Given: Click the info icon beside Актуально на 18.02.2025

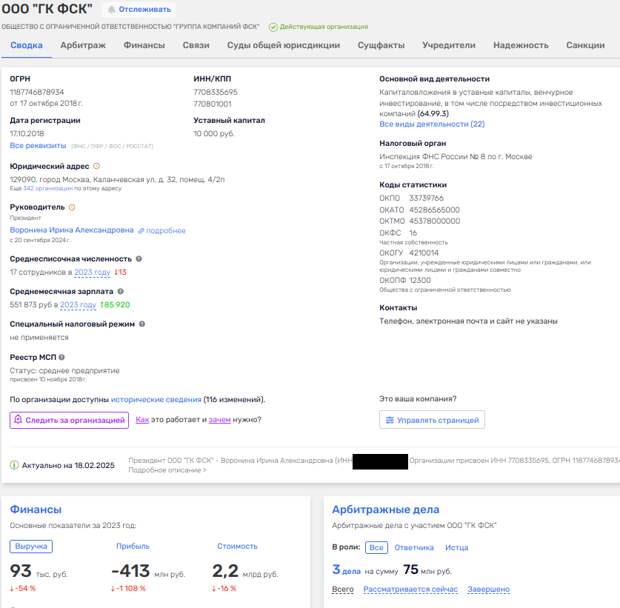Looking at the screenshot, I should coord(14,465).
